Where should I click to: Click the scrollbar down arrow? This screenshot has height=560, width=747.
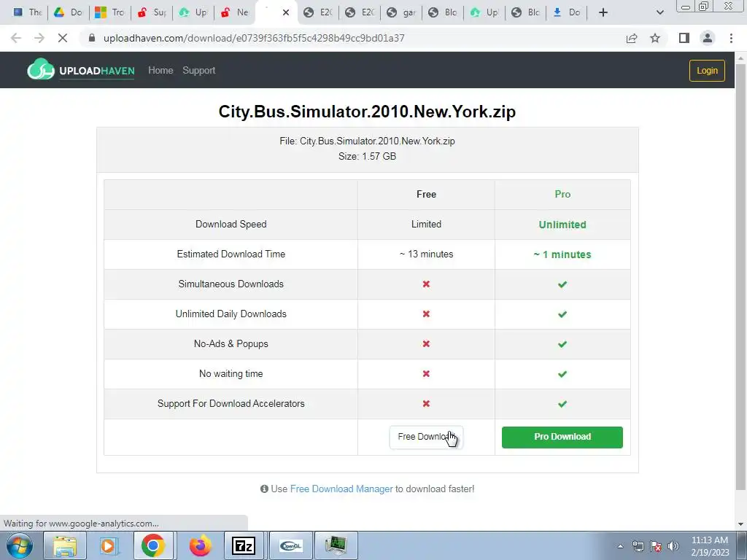click(x=740, y=524)
